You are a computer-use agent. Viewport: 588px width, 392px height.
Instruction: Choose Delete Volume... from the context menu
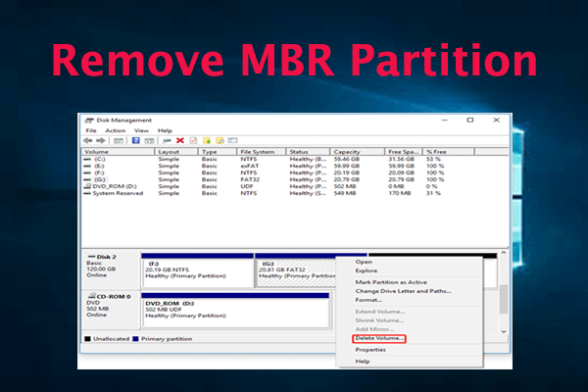click(378, 338)
